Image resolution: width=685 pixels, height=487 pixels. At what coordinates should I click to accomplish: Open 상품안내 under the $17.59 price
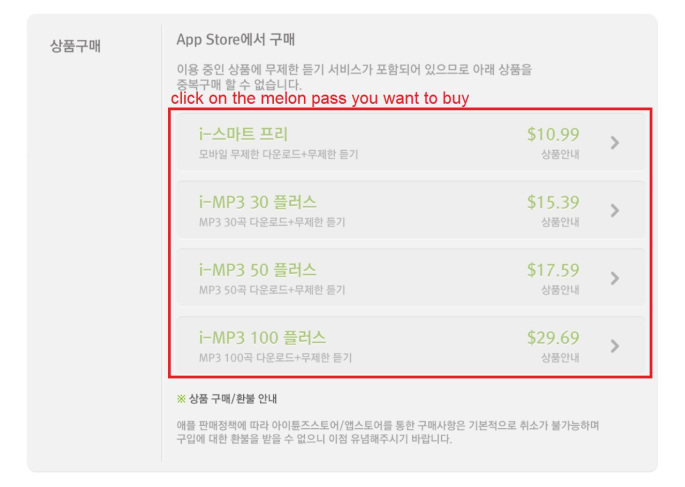560,290
